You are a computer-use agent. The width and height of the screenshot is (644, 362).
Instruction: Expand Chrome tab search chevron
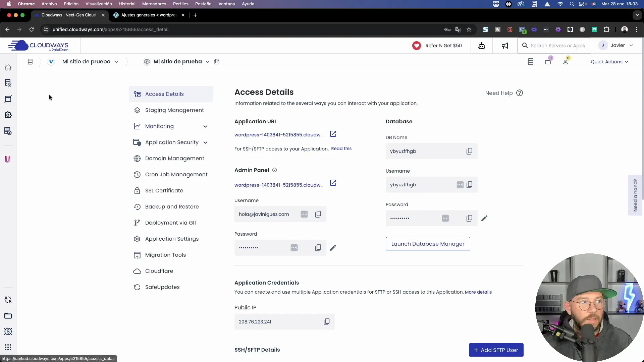click(x=637, y=15)
